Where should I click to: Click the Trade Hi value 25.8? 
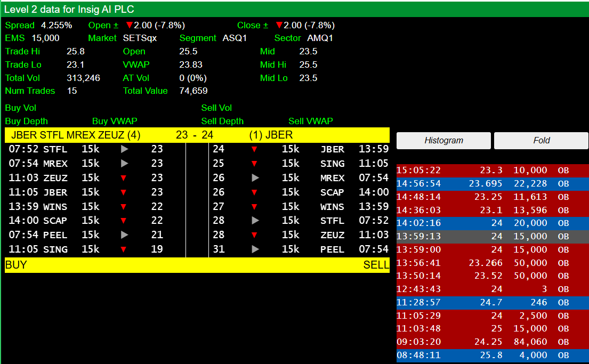click(76, 52)
